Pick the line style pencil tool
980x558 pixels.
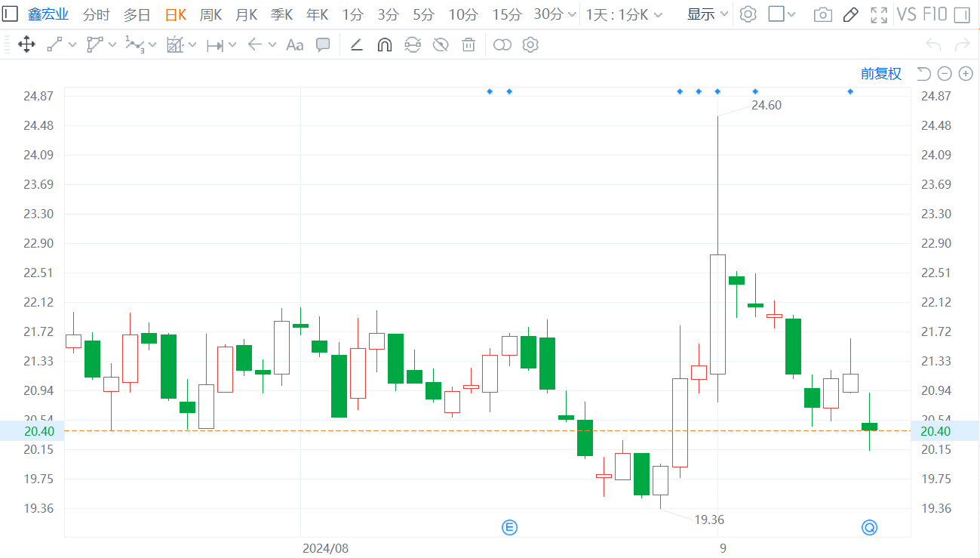(x=357, y=45)
